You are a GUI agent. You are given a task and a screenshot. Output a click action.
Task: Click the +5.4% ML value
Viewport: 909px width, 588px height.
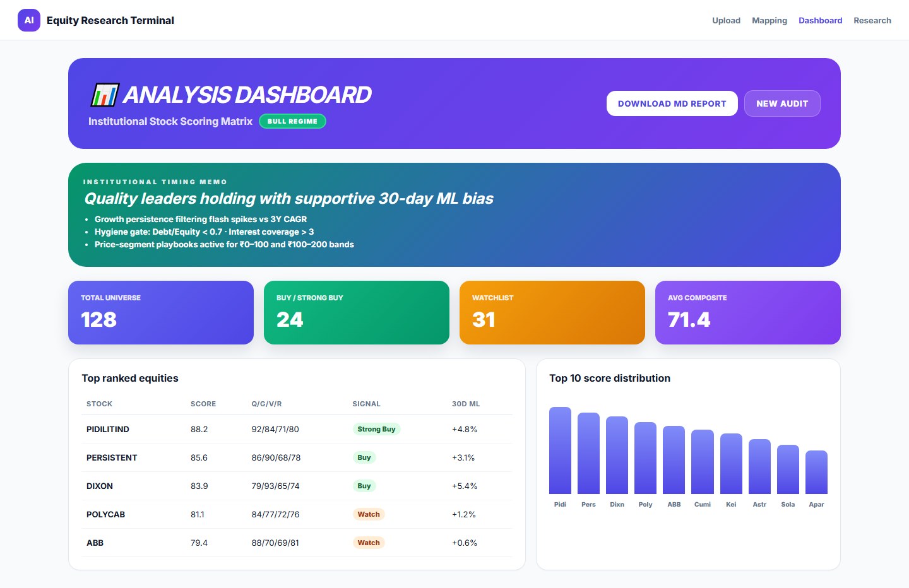coord(465,486)
